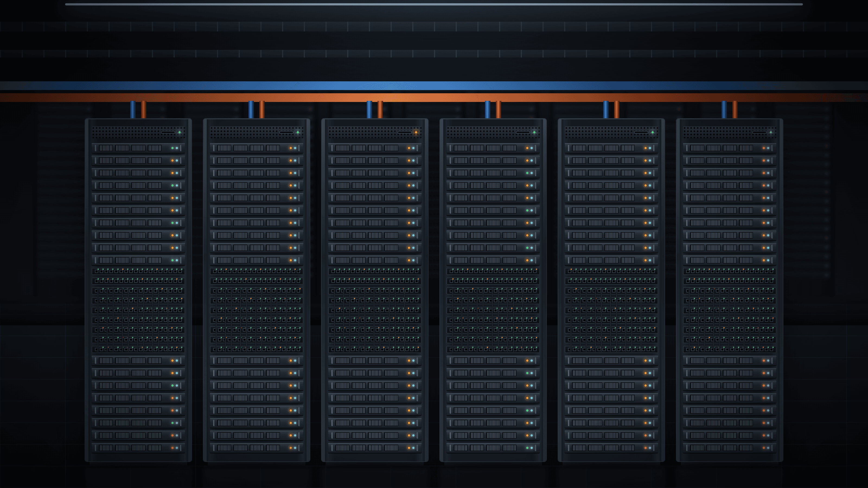The image size is (868, 488).
Task: Click the vertical blue pipe above the first rack
Action: click(133, 110)
